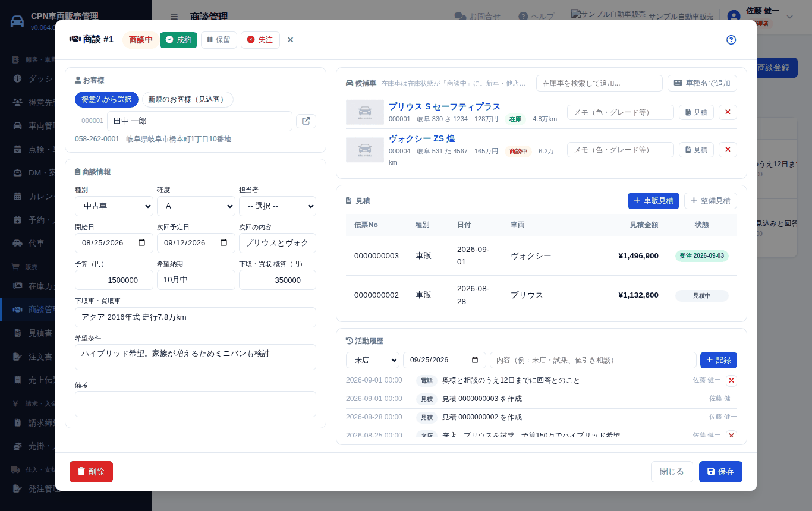Expand the user menu chevron beside 佐藤 健一
This screenshot has height=511, width=812.
tap(790, 17)
